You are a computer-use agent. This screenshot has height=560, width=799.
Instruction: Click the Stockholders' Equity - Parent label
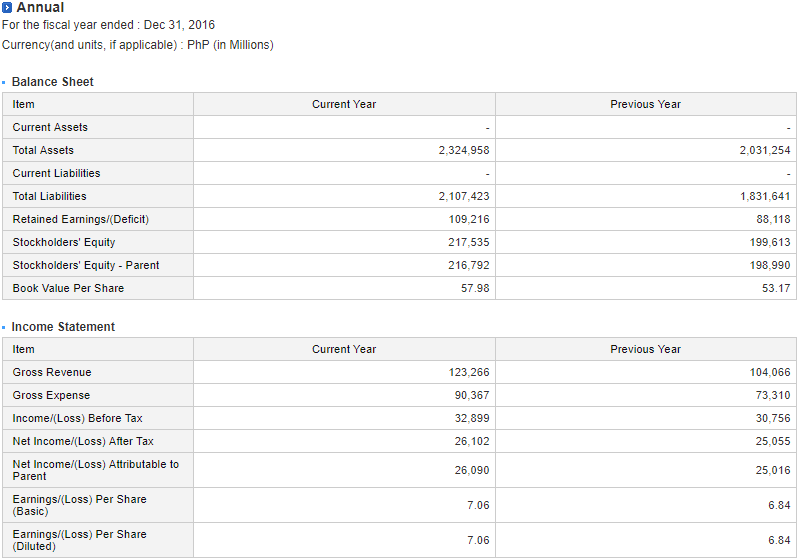86,265
